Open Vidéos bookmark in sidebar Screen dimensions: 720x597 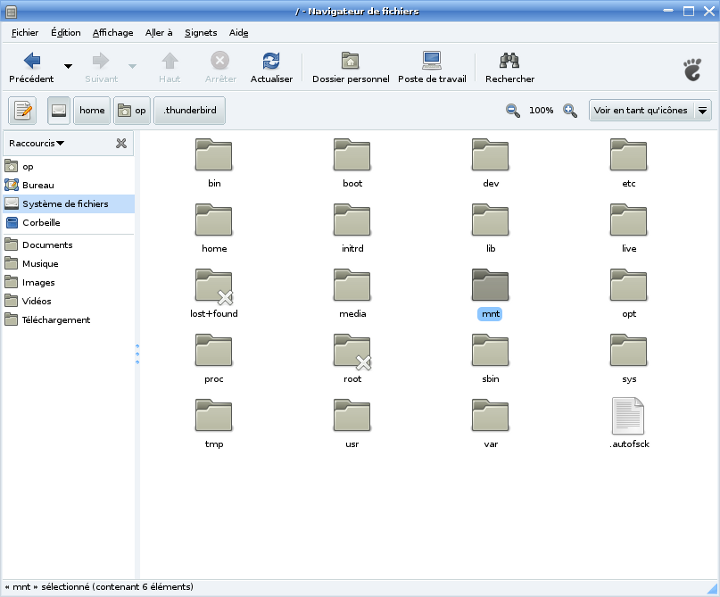[69, 301]
